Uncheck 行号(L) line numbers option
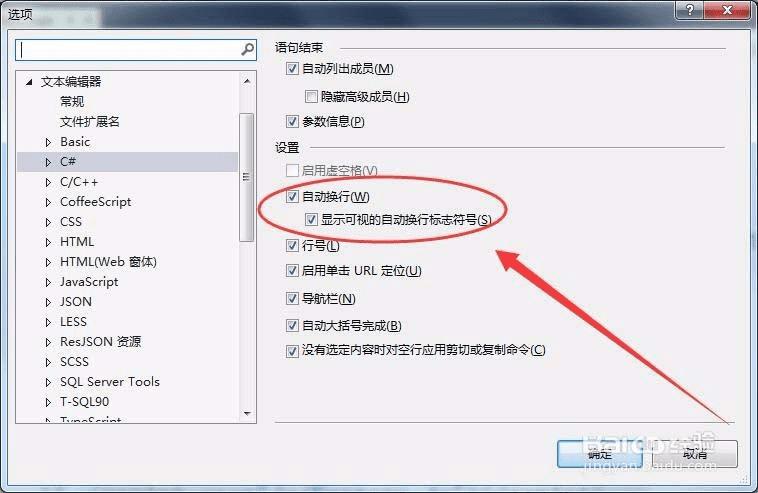The image size is (758, 493). click(x=292, y=246)
